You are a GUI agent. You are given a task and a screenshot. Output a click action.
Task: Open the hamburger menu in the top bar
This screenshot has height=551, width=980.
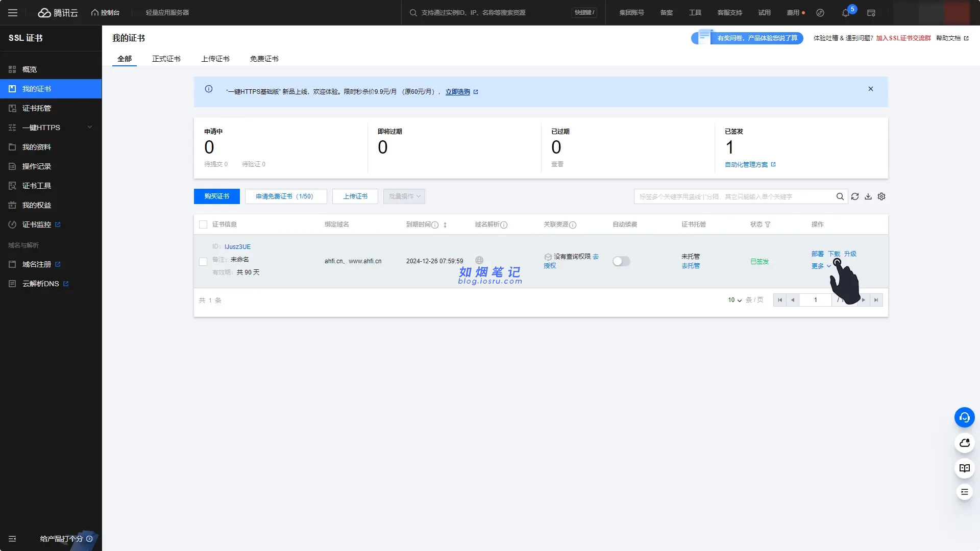pyautogui.click(x=13, y=13)
